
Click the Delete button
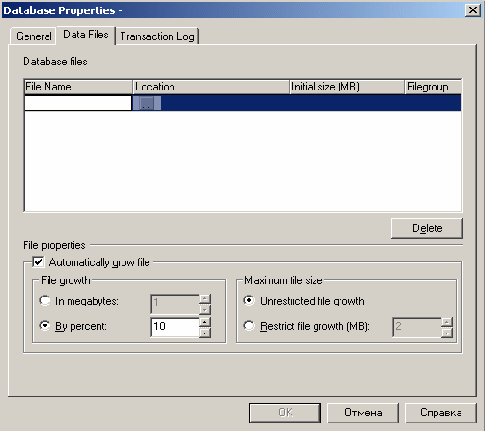(x=427, y=228)
